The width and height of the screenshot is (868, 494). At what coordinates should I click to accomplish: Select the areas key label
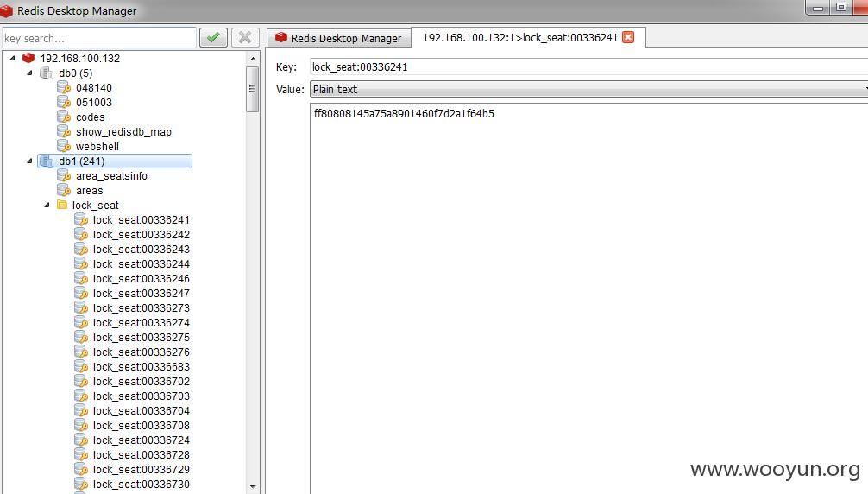[89, 191]
